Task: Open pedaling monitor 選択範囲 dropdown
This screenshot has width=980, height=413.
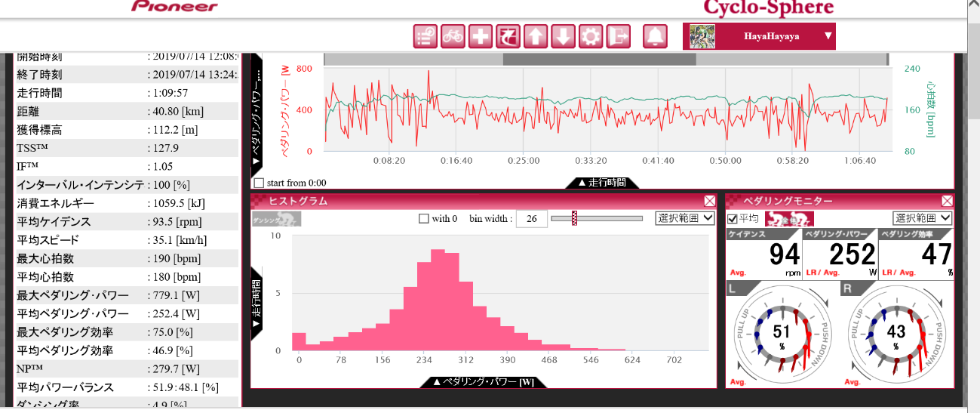Action: click(922, 218)
